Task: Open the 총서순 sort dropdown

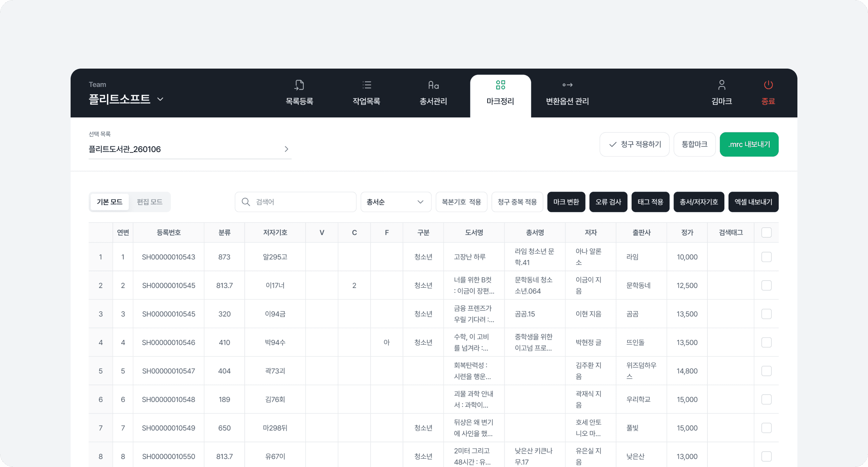Action: coord(396,202)
